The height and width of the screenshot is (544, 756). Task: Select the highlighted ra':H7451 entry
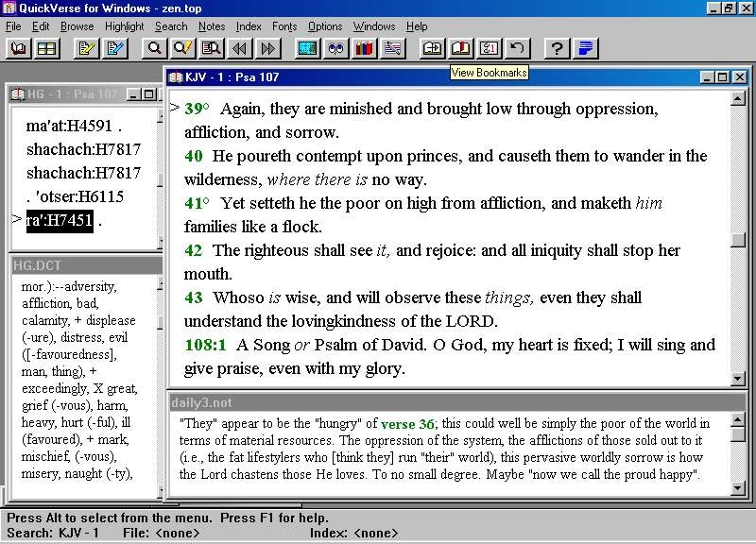click(x=60, y=221)
